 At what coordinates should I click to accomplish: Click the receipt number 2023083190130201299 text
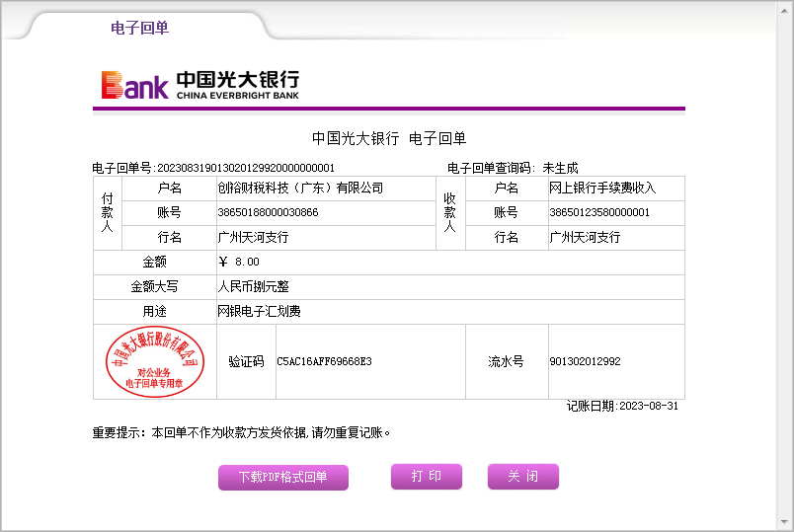(x=246, y=168)
